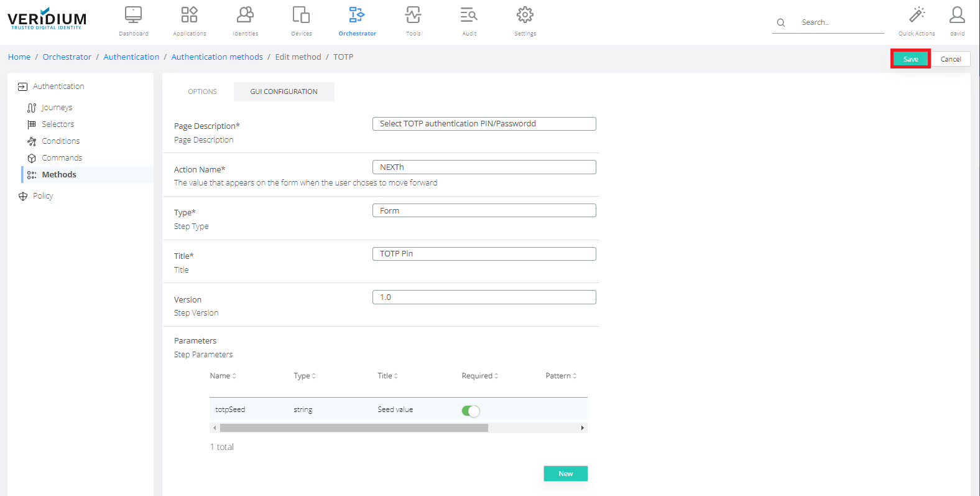Toggle the Required switch for totpSeed
The height and width of the screenshot is (496, 980).
coord(471,411)
